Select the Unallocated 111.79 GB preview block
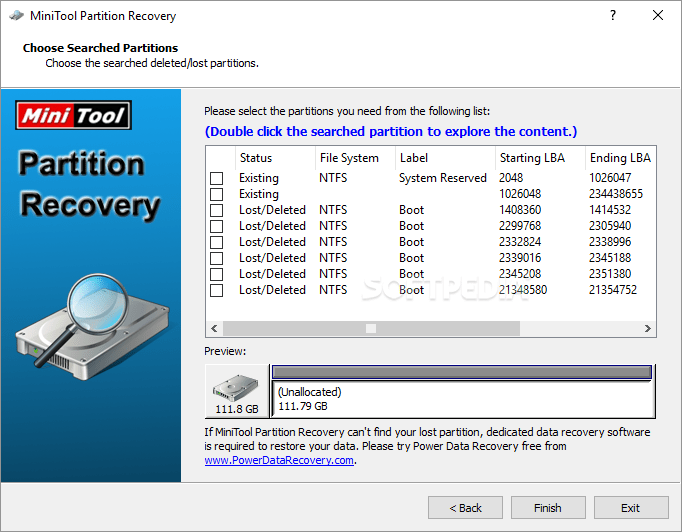682x532 pixels. (x=463, y=399)
